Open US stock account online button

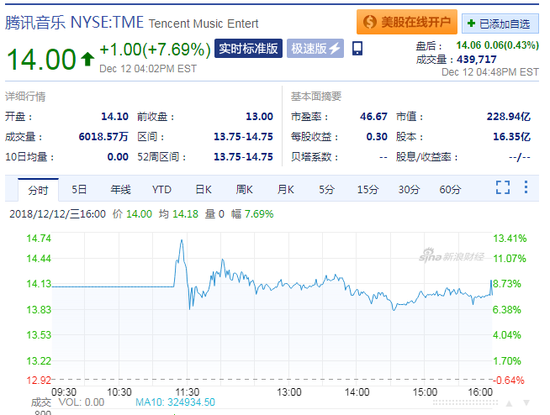tap(407, 22)
